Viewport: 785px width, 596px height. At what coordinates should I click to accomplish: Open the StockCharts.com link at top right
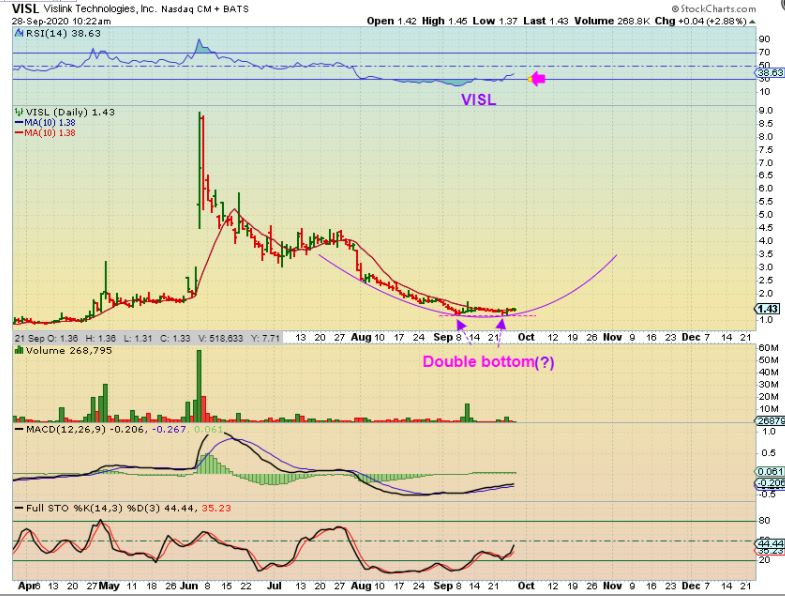pos(717,9)
